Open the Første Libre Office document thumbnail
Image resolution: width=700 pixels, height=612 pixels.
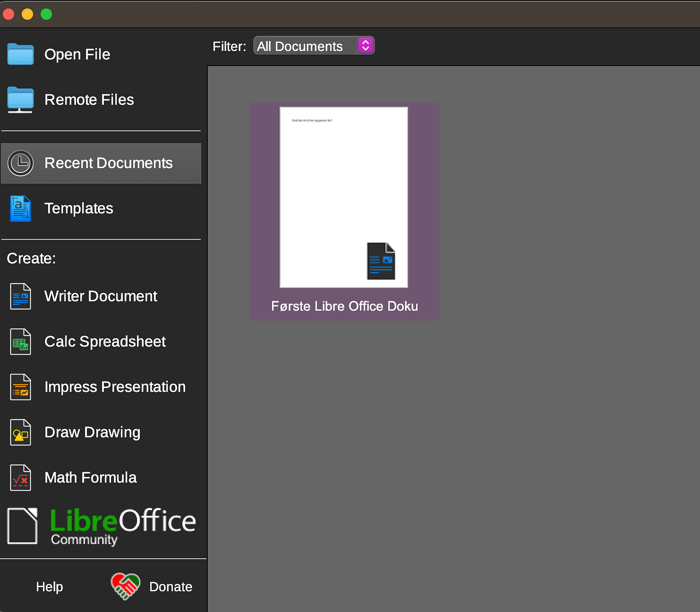click(x=344, y=198)
